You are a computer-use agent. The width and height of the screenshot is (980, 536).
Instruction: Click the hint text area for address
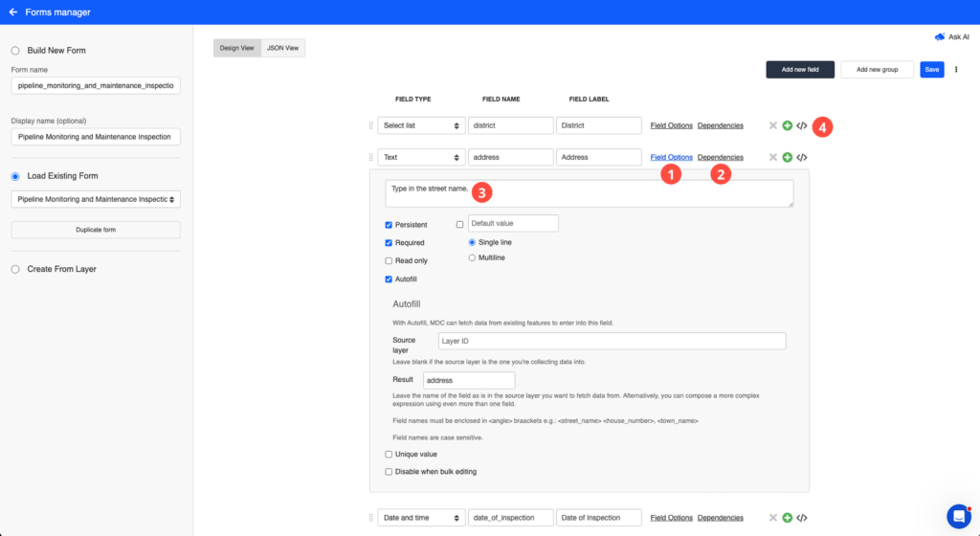pos(590,193)
